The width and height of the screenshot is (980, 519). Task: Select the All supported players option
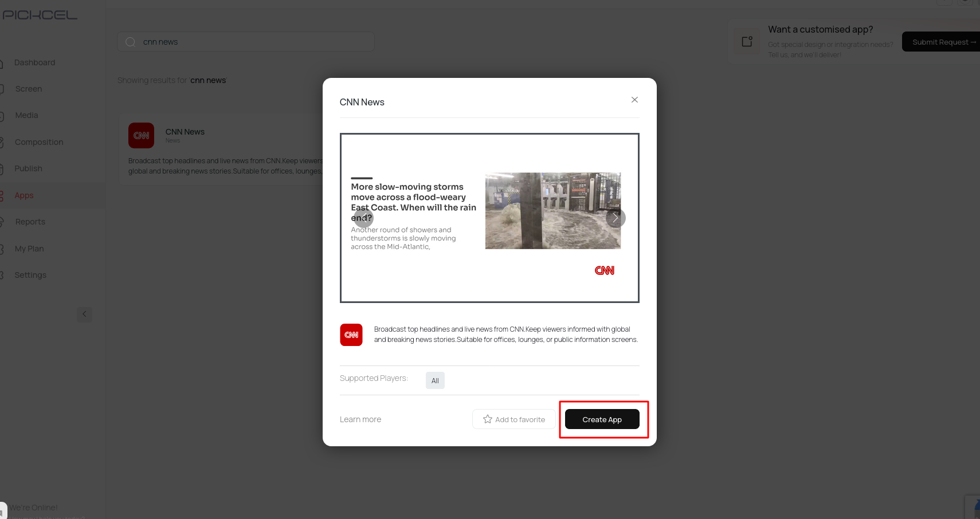coord(434,380)
